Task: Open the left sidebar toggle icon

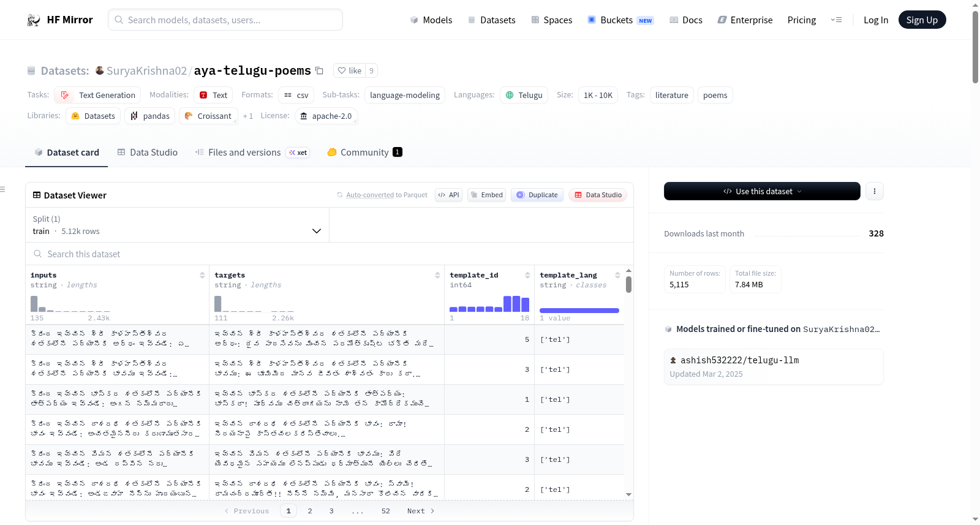Action: point(3,189)
